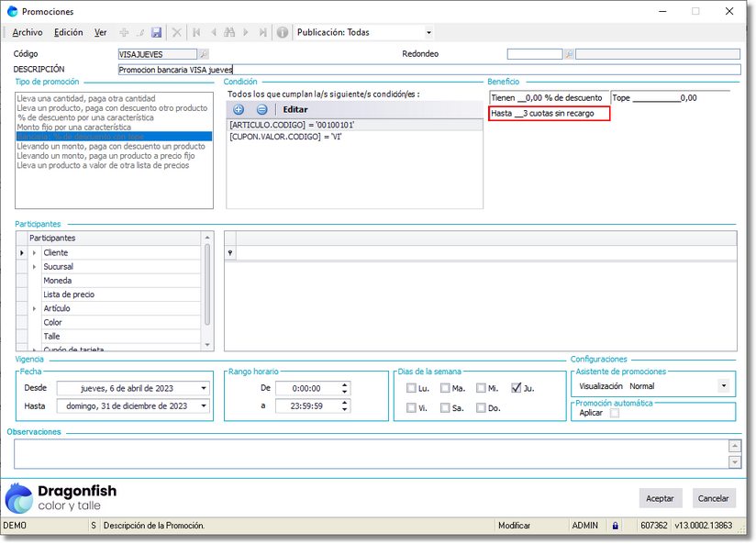Open the Edición menu
This screenshot has width=756, height=544.
[69, 32]
